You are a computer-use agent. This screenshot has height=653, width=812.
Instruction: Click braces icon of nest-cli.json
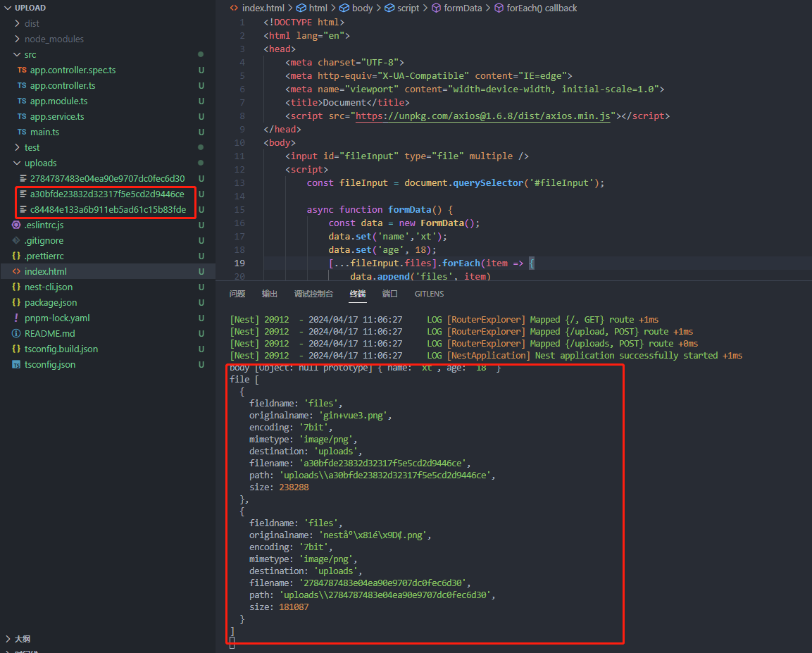coord(16,287)
